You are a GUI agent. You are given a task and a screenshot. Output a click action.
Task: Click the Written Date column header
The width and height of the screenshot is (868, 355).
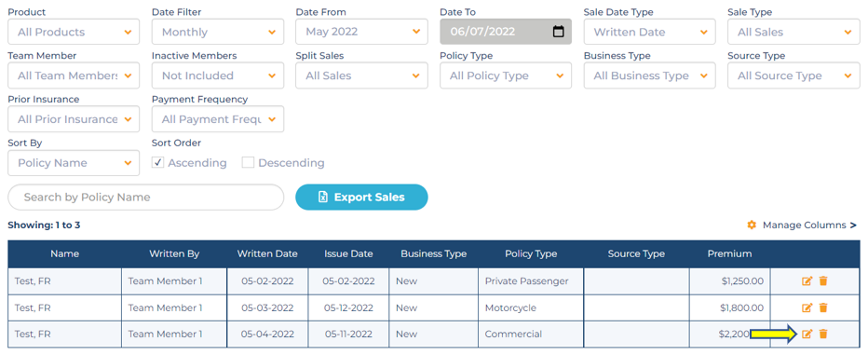pos(267,254)
